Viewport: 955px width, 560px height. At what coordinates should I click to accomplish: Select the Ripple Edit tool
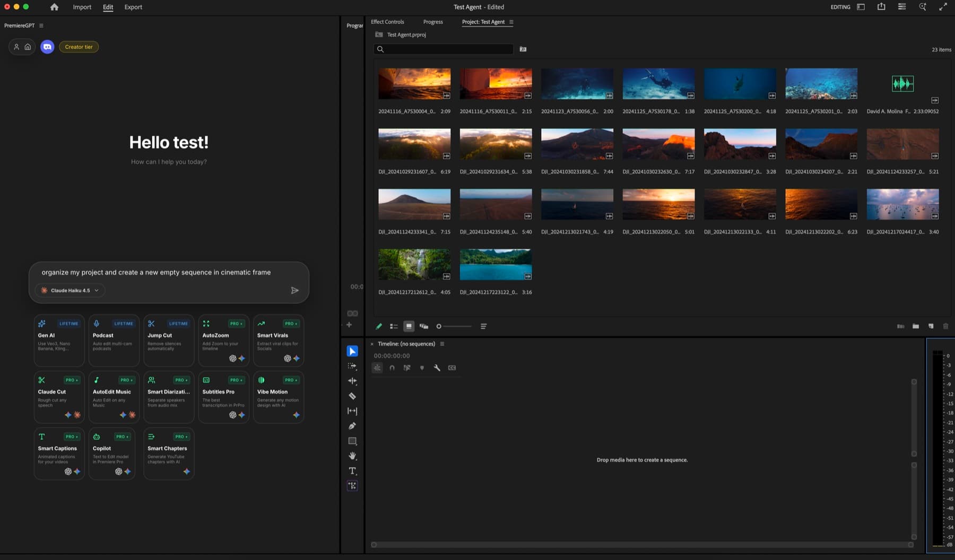point(352,381)
